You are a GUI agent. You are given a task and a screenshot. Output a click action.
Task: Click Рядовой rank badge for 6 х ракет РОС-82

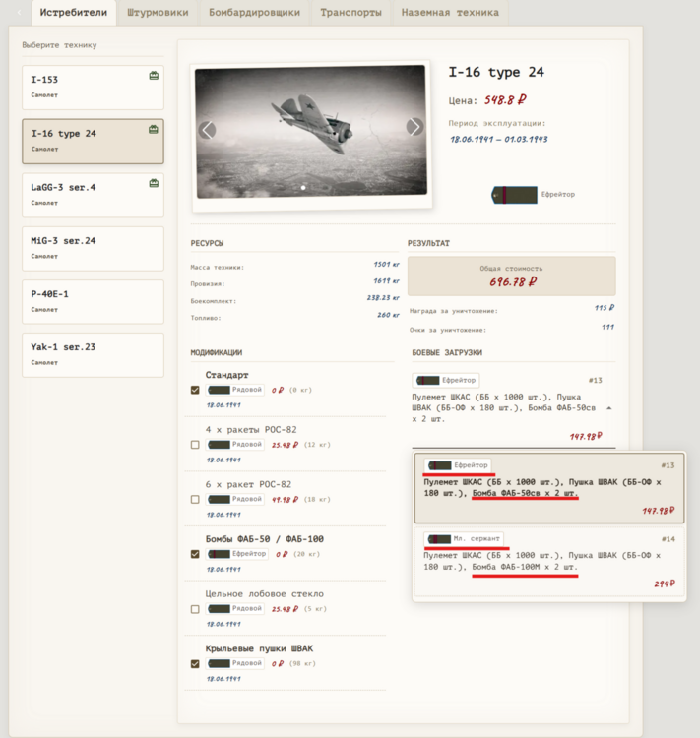235,499
